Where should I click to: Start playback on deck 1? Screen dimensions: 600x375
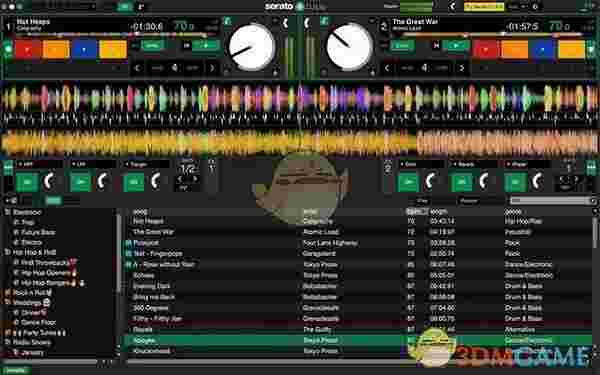coord(206,46)
